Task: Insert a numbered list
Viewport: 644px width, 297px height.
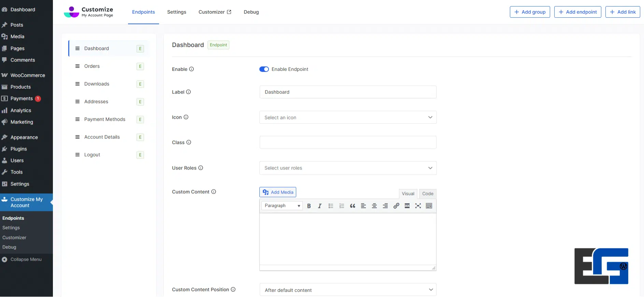Action: tap(342, 206)
